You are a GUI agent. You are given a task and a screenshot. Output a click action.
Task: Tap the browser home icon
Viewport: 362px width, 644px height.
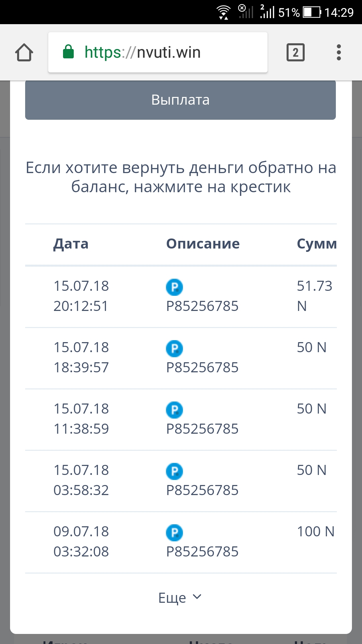tap(24, 53)
